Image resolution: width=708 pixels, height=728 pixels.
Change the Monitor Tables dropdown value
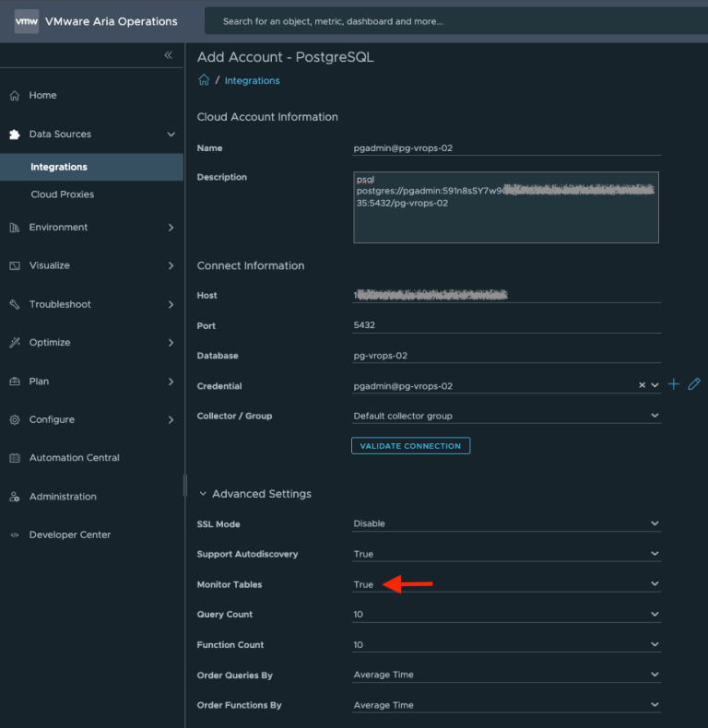[506, 584]
